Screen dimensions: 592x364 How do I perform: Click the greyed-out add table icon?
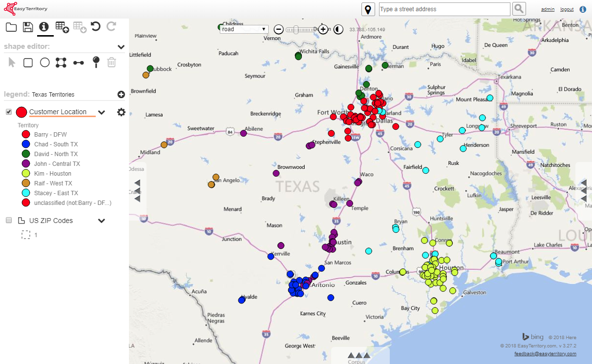coord(80,27)
